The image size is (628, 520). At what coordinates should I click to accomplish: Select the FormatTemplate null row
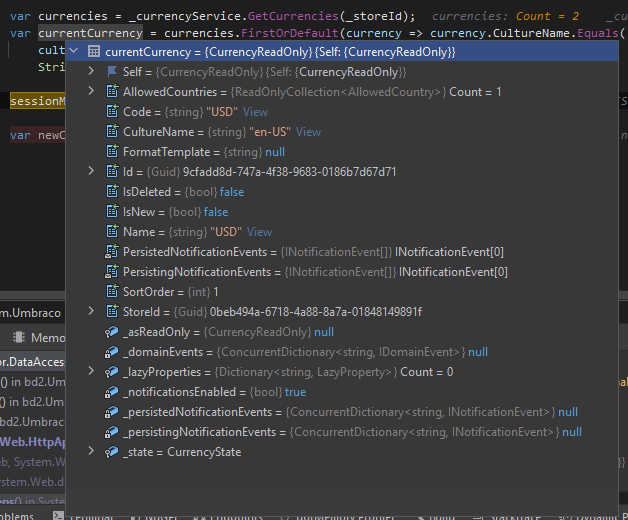[x=342, y=152]
